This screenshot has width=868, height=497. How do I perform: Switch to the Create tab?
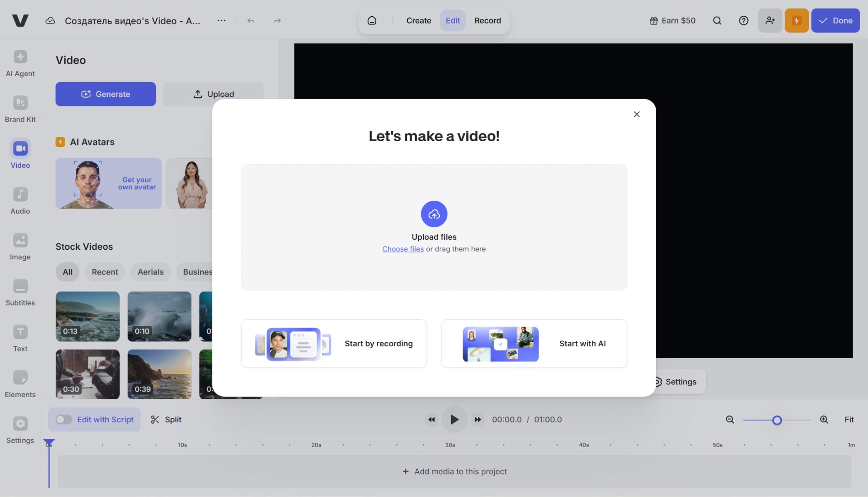point(418,20)
